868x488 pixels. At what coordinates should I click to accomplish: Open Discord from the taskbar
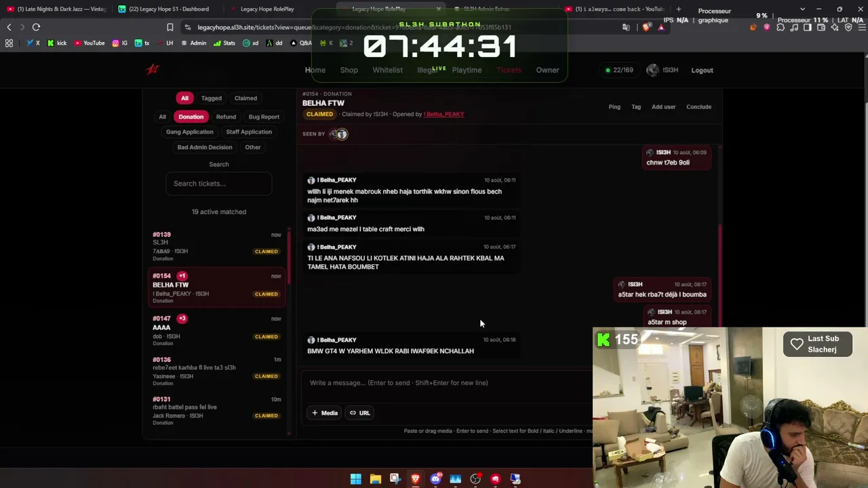(x=435, y=479)
